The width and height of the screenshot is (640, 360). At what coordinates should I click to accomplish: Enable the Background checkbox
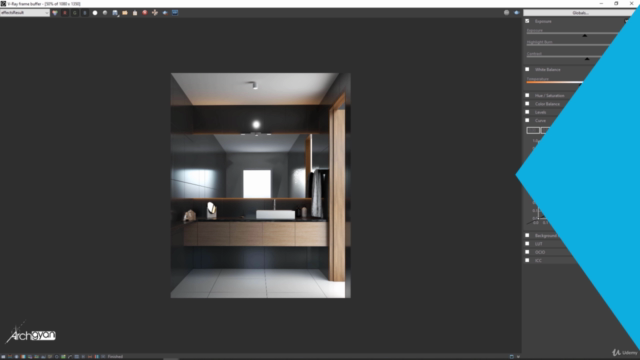[527, 235]
